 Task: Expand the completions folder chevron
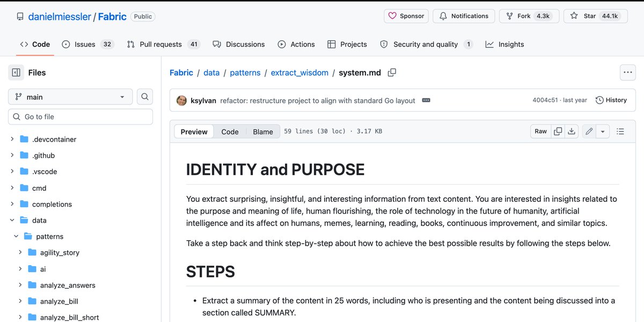(x=12, y=204)
